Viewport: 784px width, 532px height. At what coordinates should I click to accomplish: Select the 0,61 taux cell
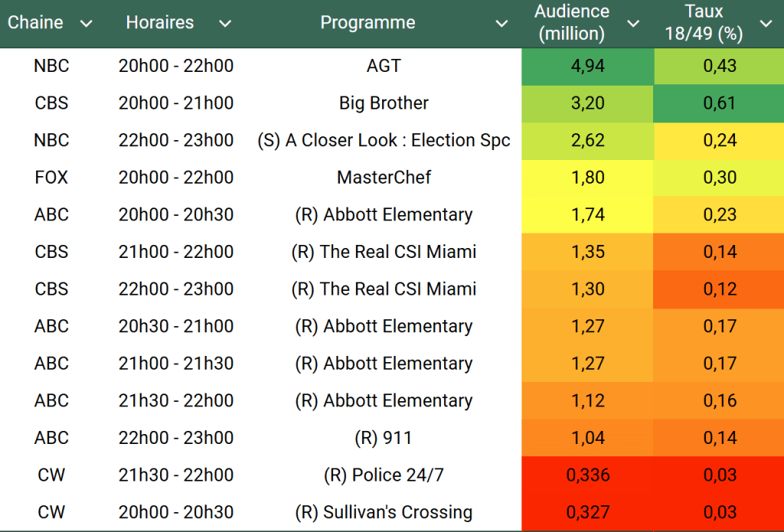click(x=720, y=103)
